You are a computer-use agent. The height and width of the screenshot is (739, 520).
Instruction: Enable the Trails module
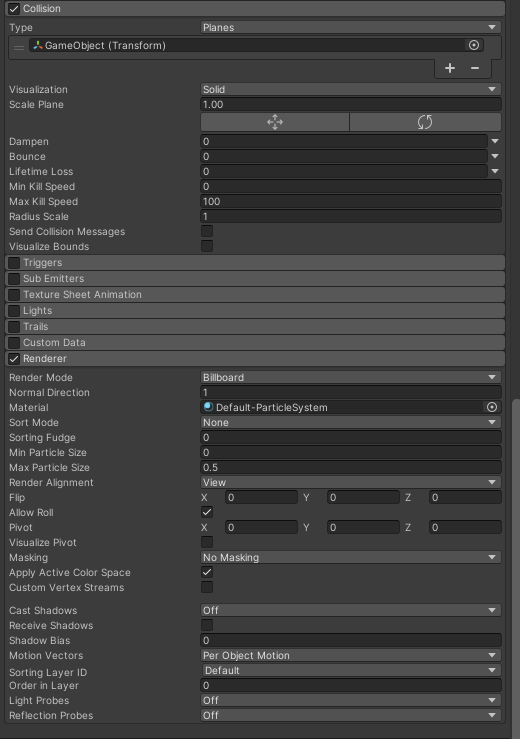click(14, 327)
